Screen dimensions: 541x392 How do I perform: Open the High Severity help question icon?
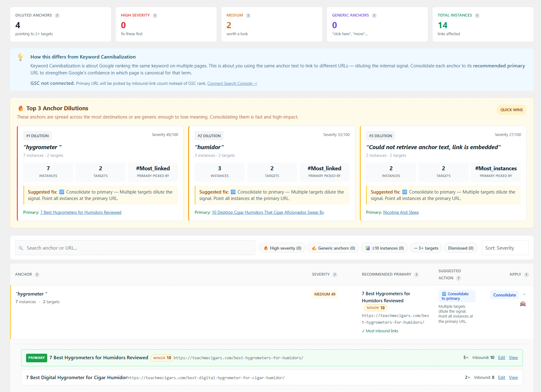click(x=155, y=16)
